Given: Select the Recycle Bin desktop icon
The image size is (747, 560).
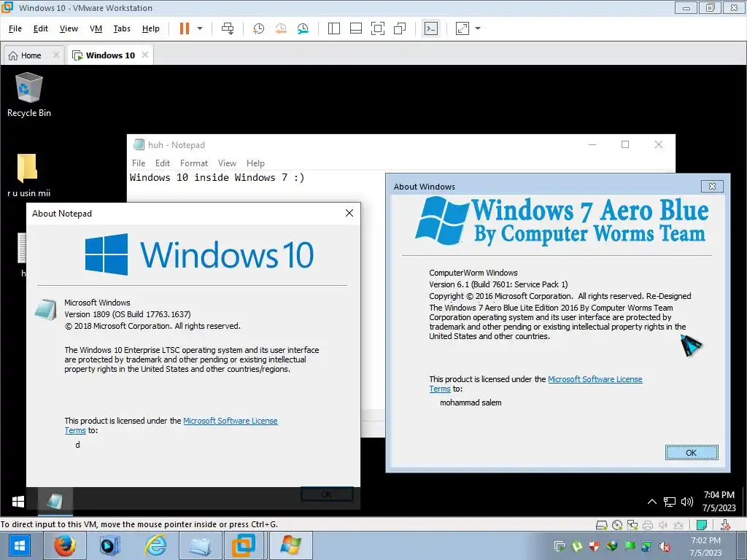Looking at the screenshot, I should (x=29, y=95).
